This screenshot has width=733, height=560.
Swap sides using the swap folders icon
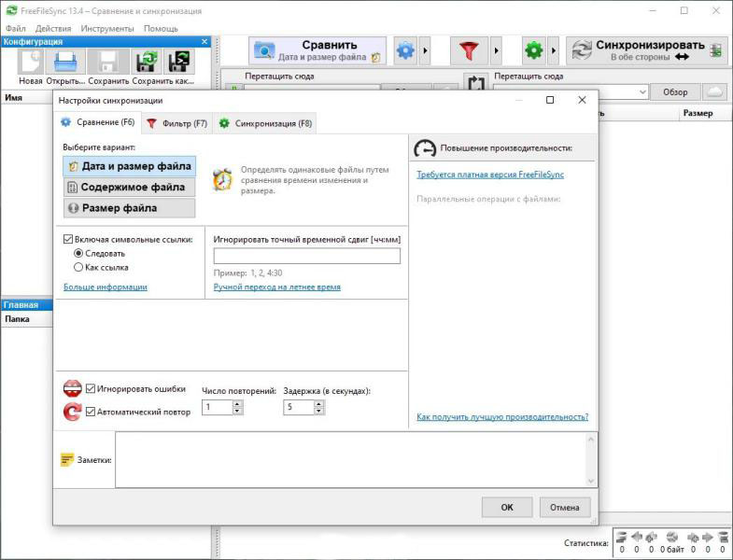[x=475, y=83]
